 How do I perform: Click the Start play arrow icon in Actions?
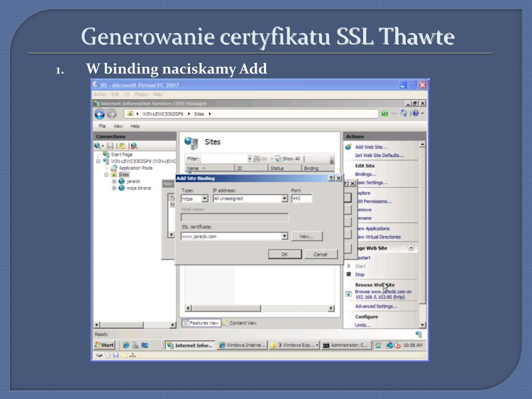349,265
